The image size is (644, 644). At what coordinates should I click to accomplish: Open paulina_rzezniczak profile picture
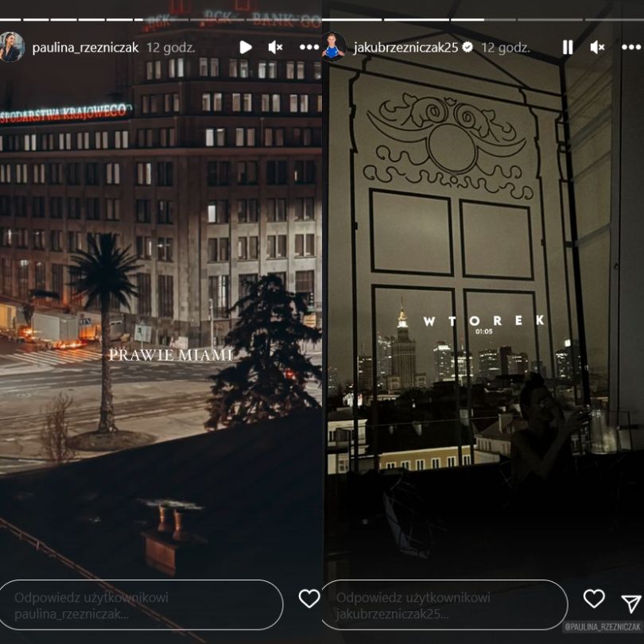coord(10,47)
